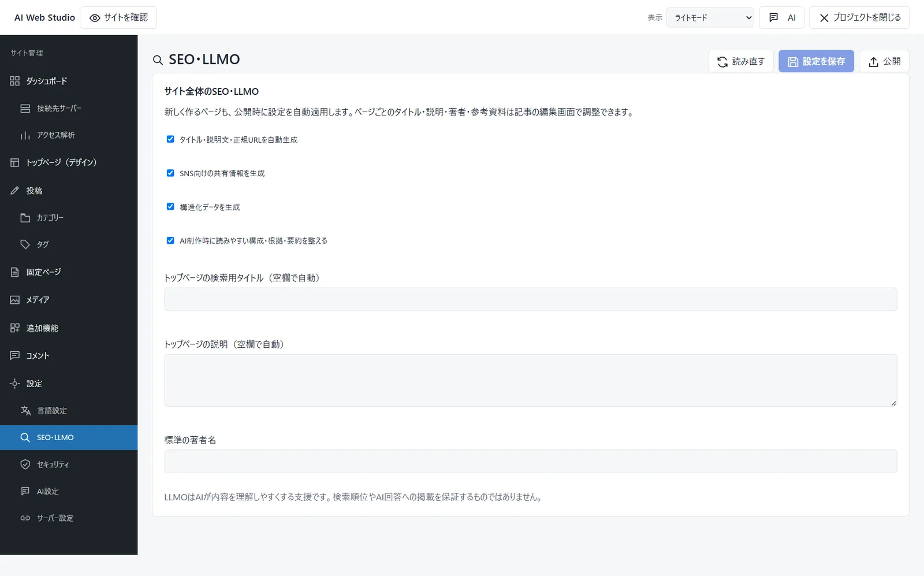Click the shield icon for セキュリティ
The image size is (924, 576).
(x=25, y=464)
